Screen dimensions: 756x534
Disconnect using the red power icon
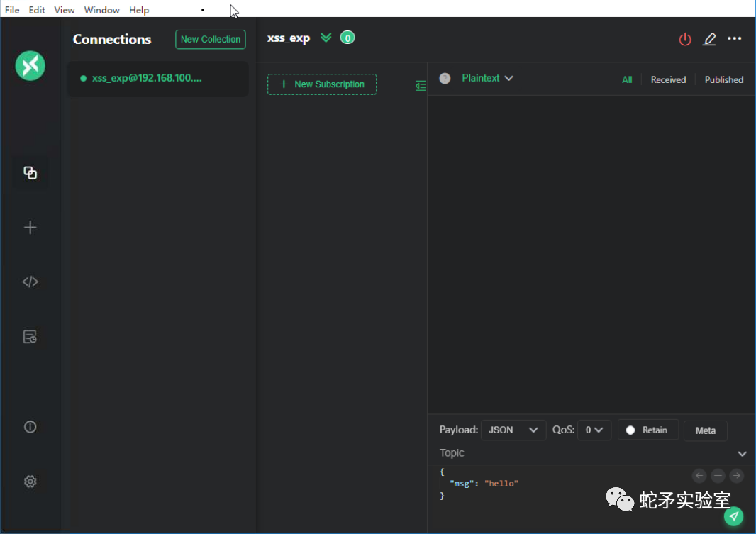pos(685,39)
